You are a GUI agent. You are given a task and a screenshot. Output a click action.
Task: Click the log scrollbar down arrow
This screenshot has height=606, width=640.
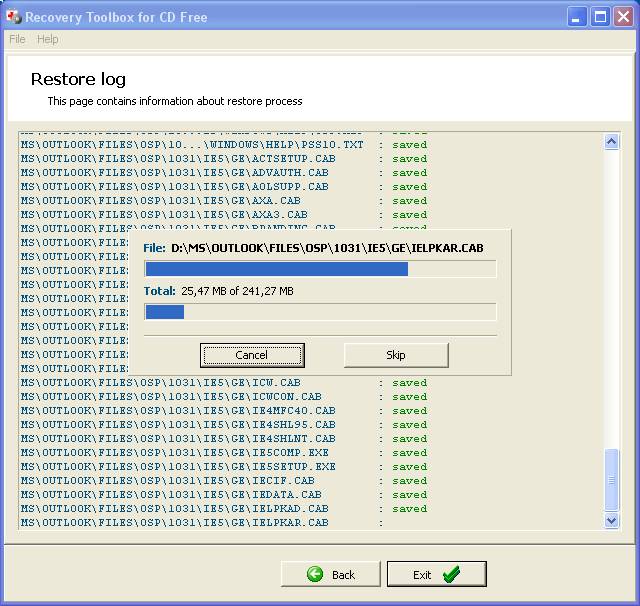612,521
